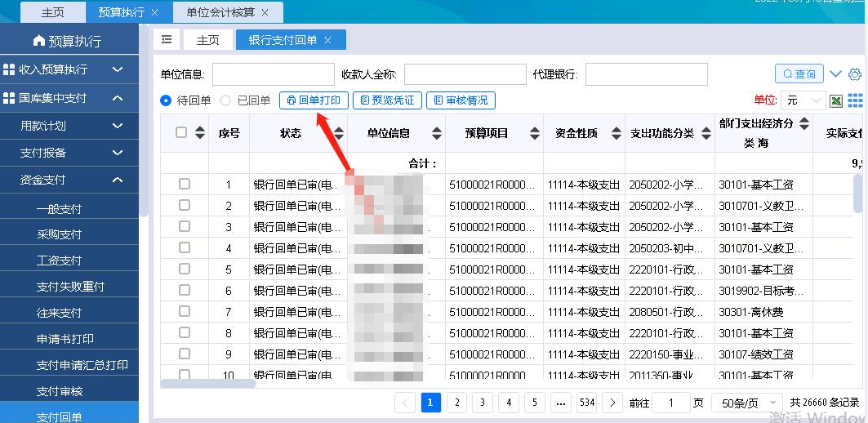This screenshot has height=423, width=868.
Task: Sort using arrows beside the header checkbox
Action: [x=200, y=132]
